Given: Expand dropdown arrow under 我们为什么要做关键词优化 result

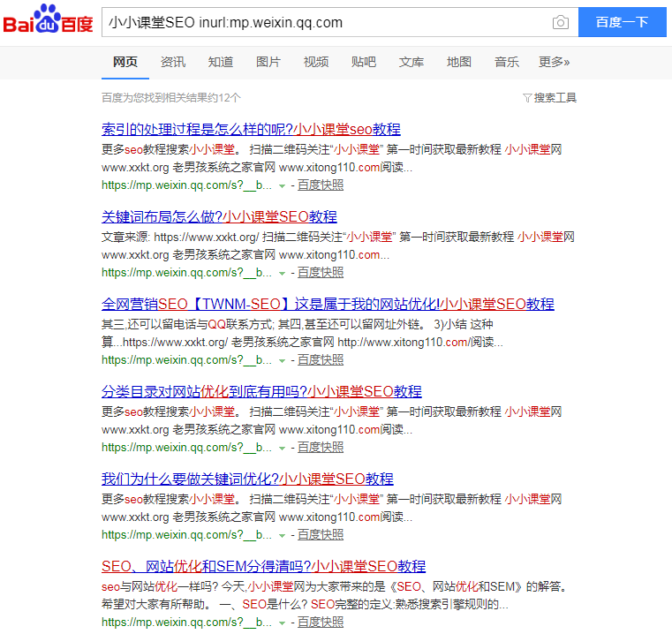Looking at the screenshot, I should coord(282,536).
